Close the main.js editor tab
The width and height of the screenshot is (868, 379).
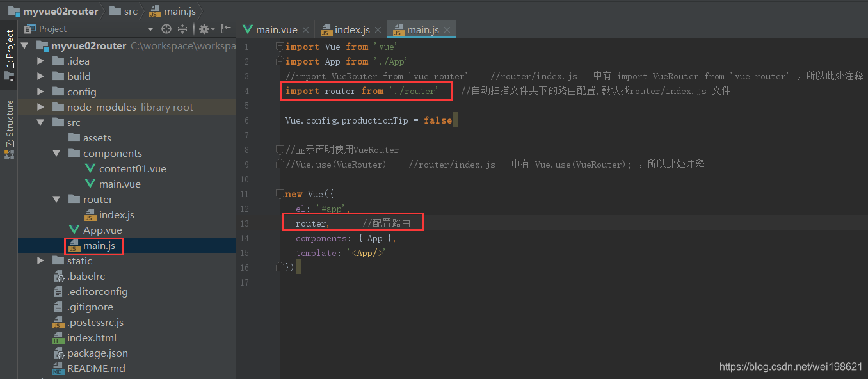pyautogui.click(x=447, y=29)
